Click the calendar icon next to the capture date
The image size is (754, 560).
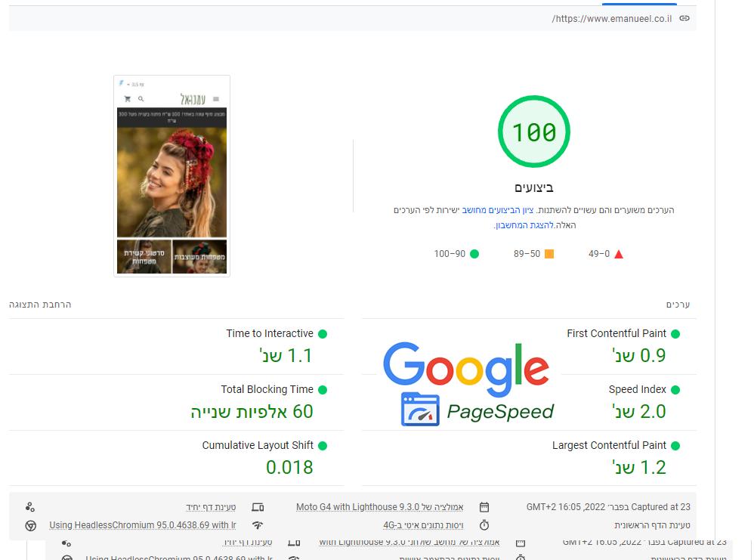484,507
